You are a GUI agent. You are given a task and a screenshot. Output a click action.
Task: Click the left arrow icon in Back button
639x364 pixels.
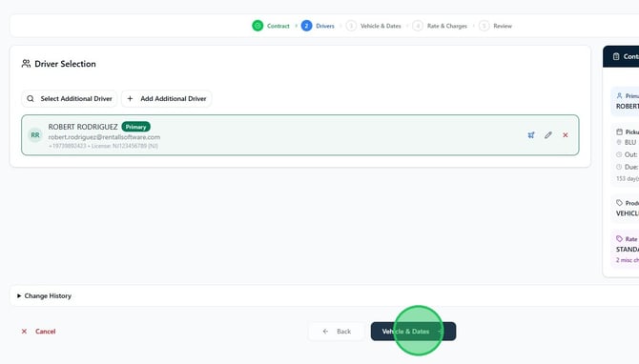point(325,332)
